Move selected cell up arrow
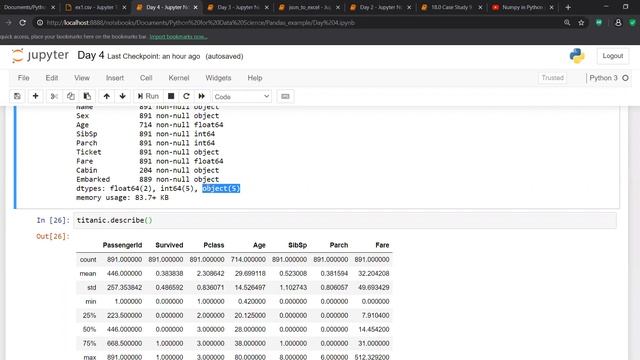 [x=107, y=96]
